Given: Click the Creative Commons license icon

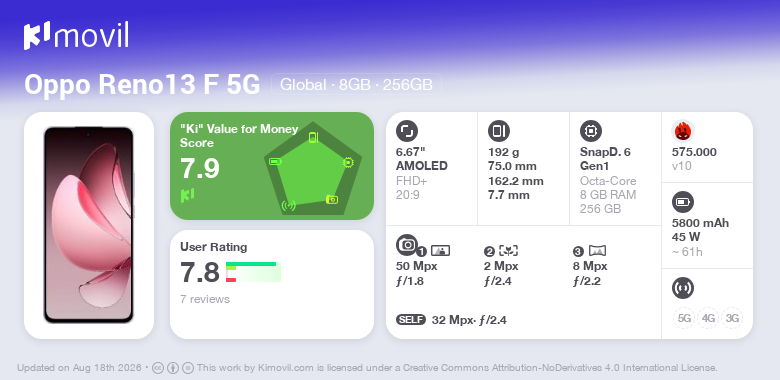Looking at the screenshot, I should (158, 368).
